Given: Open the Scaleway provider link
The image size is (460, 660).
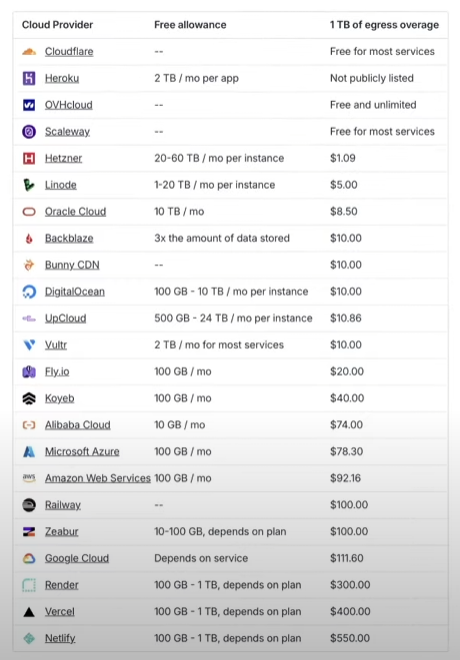Looking at the screenshot, I should pyautogui.click(x=67, y=132).
